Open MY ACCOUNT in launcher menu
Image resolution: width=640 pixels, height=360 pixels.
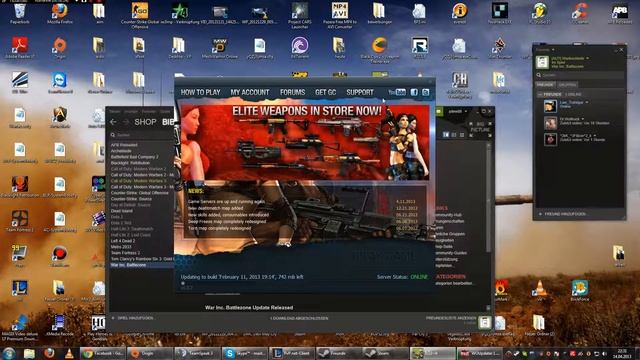(x=250, y=93)
